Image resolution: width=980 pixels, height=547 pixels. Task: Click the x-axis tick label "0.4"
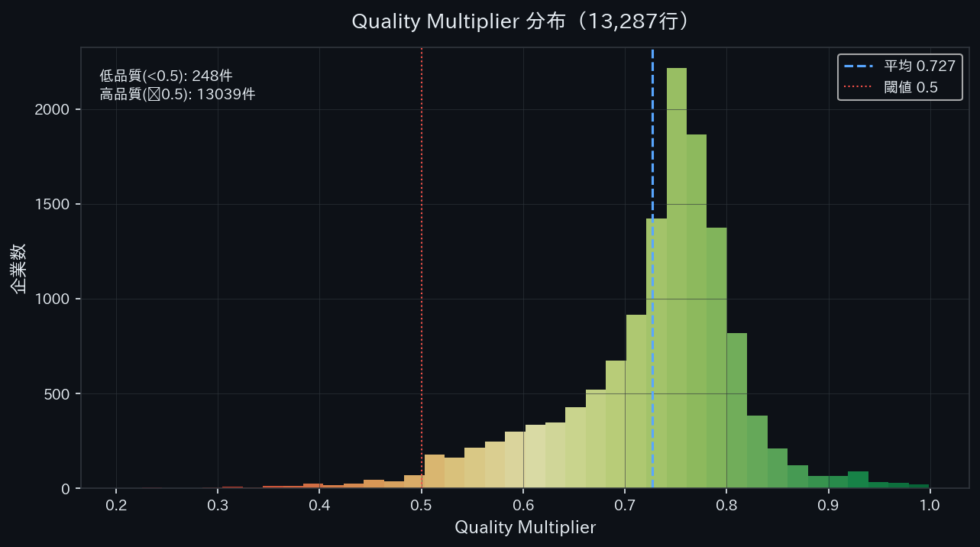point(320,505)
